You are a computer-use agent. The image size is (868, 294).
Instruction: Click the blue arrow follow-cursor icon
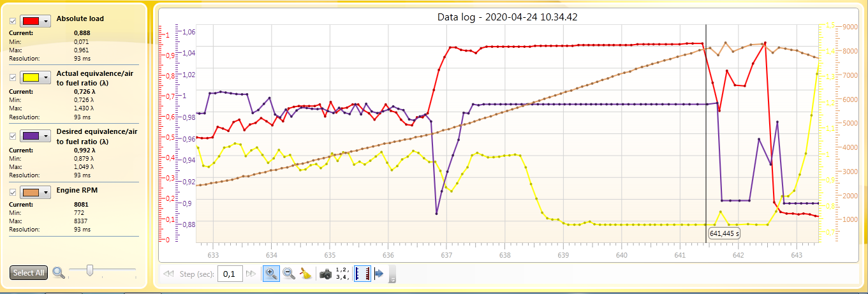[x=379, y=274]
